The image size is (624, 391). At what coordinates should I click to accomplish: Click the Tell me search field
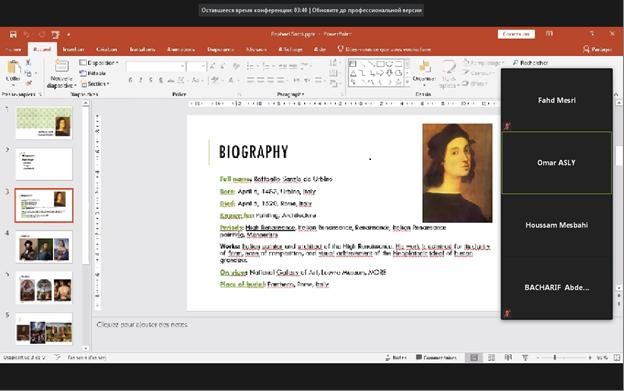384,49
